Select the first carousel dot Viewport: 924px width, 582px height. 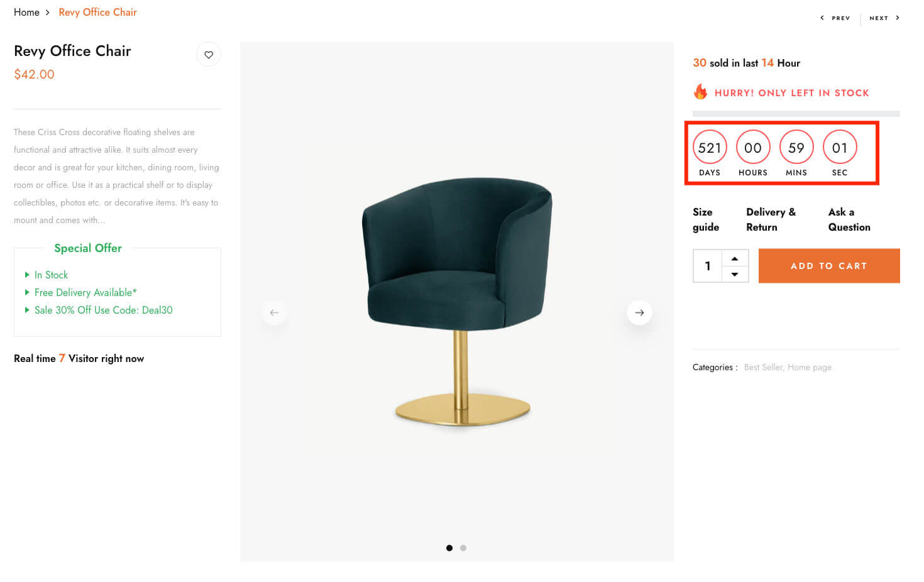[x=449, y=548]
